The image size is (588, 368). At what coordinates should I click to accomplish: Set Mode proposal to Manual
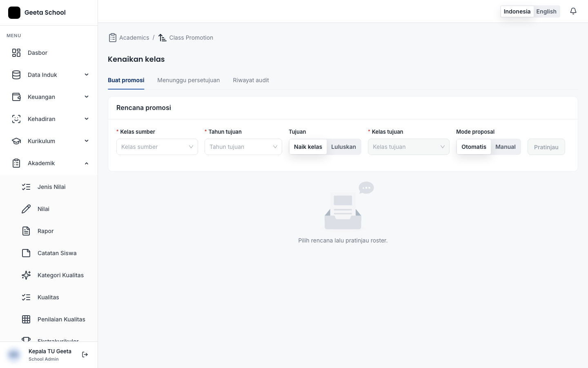[x=506, y=147]
